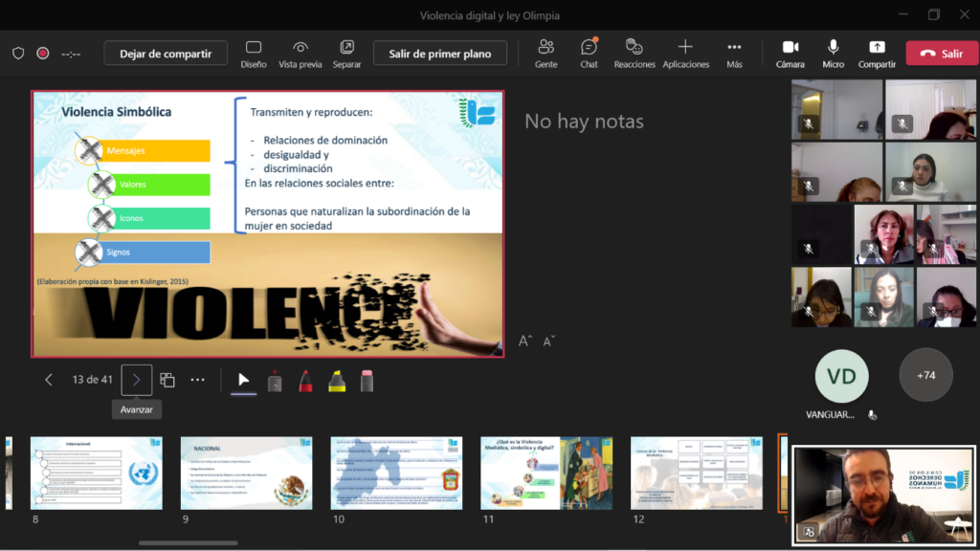
Task: Stop sharing with Dejar de compartir
Action: [166, 54]
